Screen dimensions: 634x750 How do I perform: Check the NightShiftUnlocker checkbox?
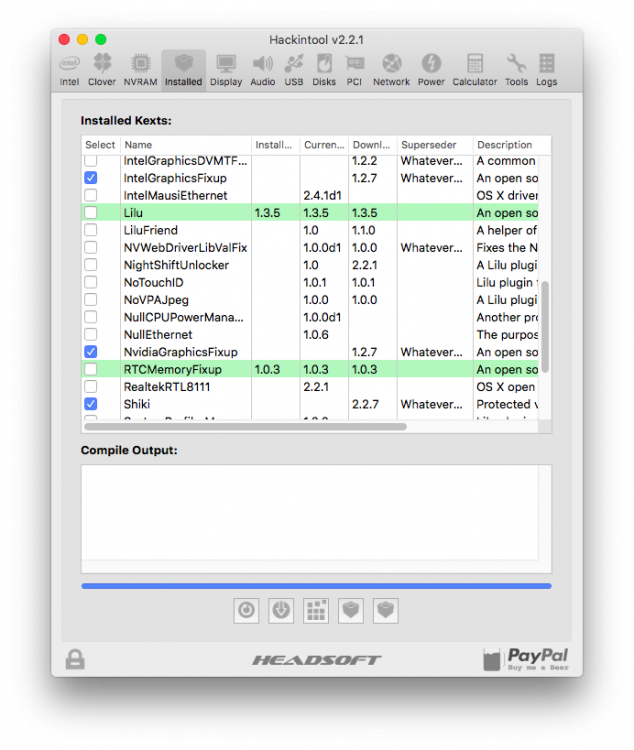tap(90, 265)
